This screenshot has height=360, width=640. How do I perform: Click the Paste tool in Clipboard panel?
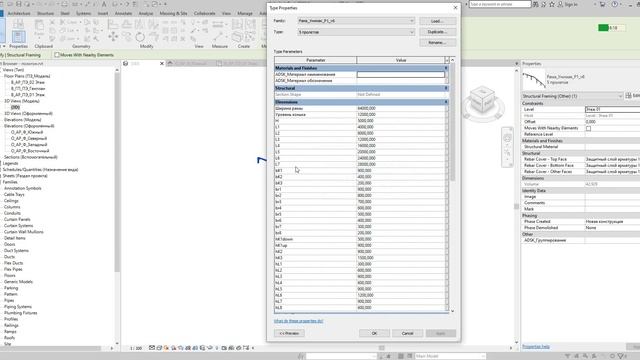[39, 28]
